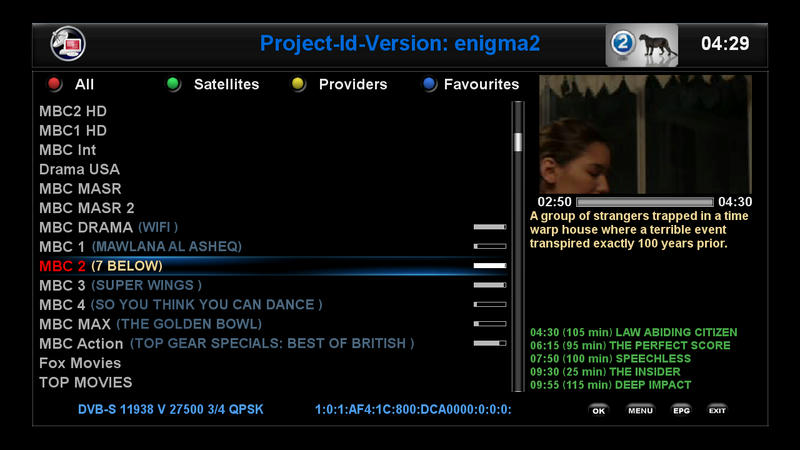Image resolution: width=800 pixels, height=450 pixels.
Task: Select the TOP MOVIES channel
Action: 273,382
